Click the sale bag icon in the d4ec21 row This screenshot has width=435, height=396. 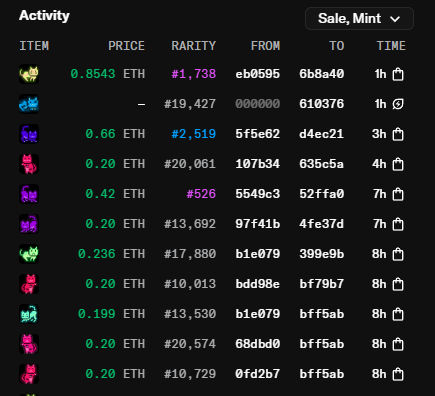(398, 134)
